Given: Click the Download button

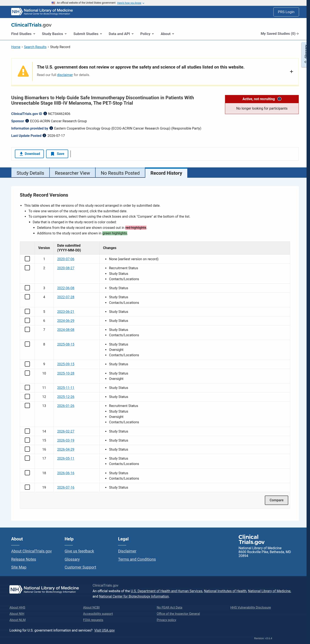Looking at the screenshot, I should point(29,154).
